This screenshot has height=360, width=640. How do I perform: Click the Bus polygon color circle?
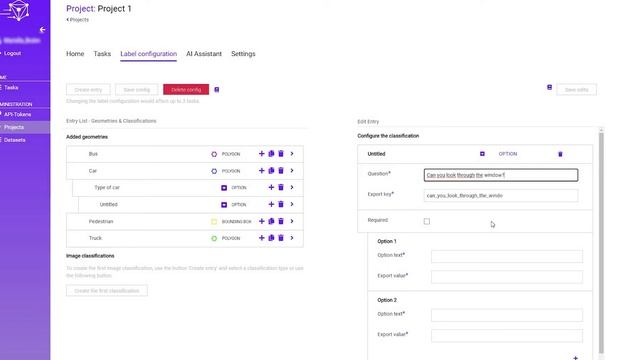214,154
